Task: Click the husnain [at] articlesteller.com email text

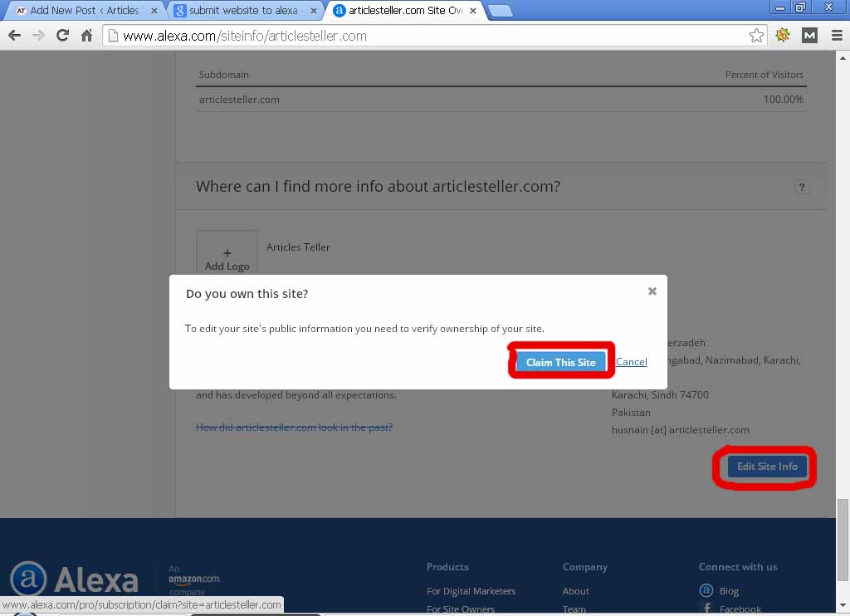Action: point(681,430)
